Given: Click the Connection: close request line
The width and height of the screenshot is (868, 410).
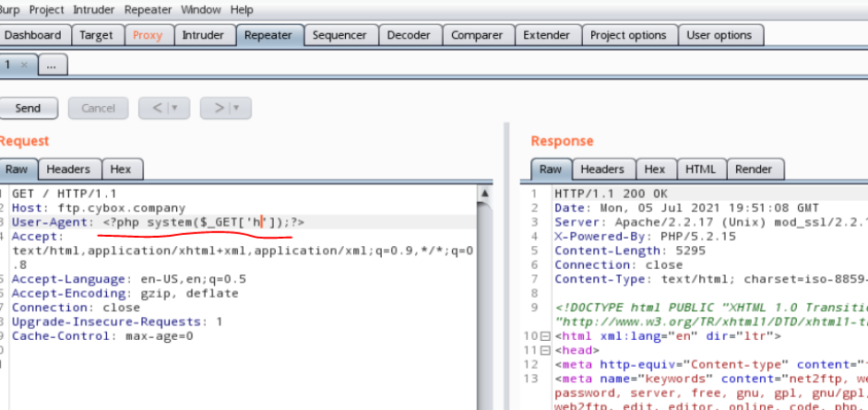Looking at the screenshot, I should pyautogui.click(x=76, y=308).
